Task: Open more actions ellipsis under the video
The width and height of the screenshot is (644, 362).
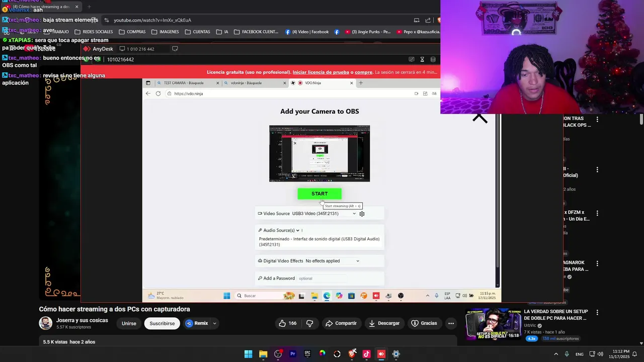Action: coord(451,323)
